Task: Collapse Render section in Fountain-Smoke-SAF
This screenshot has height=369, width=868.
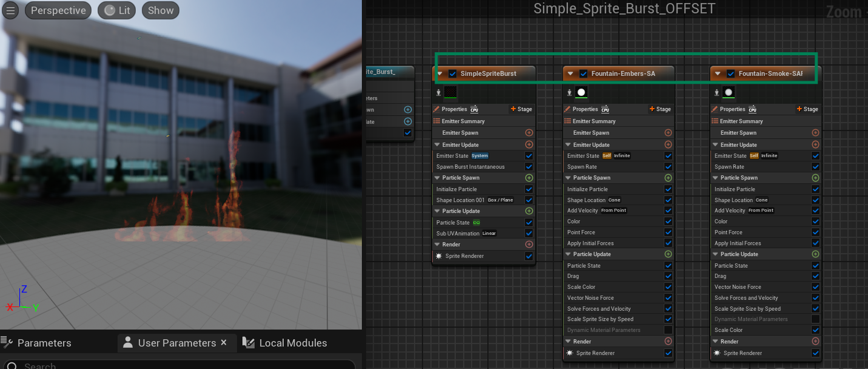Action: (x=716, y=341)
